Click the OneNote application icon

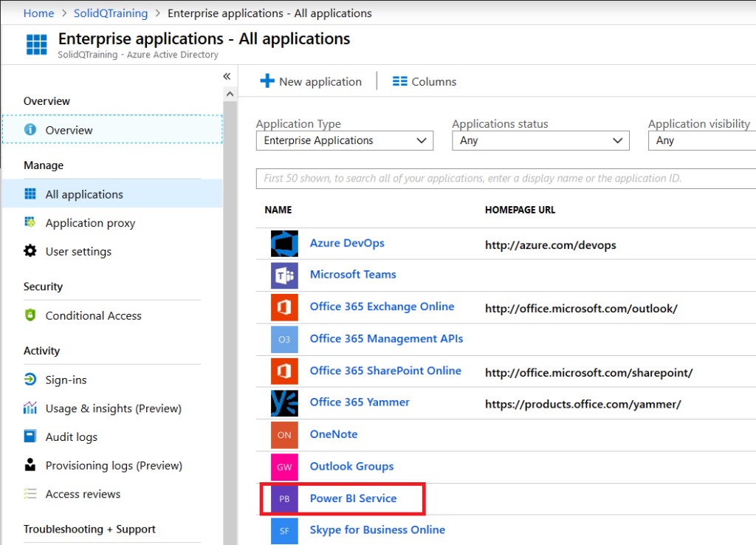pos(284,435)
